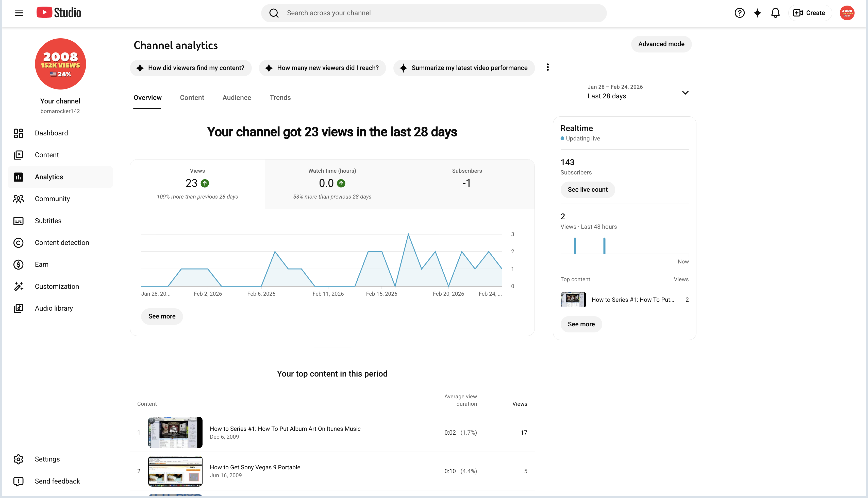Click the Audio library icon
The width and height of the screenshot is (868, 498).
coord(19,308)
